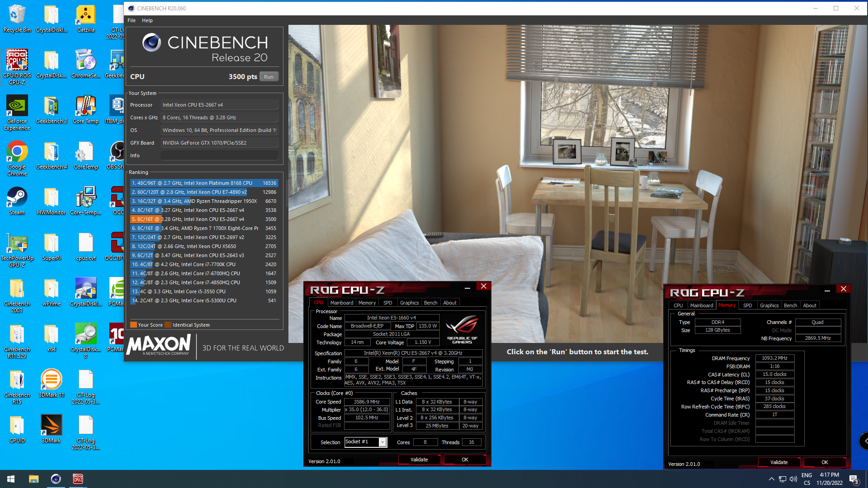Select ranking row Intel Core i5-5300U
Image resolution: width=868 pixels, height=488 pixels.
(204, 300)
